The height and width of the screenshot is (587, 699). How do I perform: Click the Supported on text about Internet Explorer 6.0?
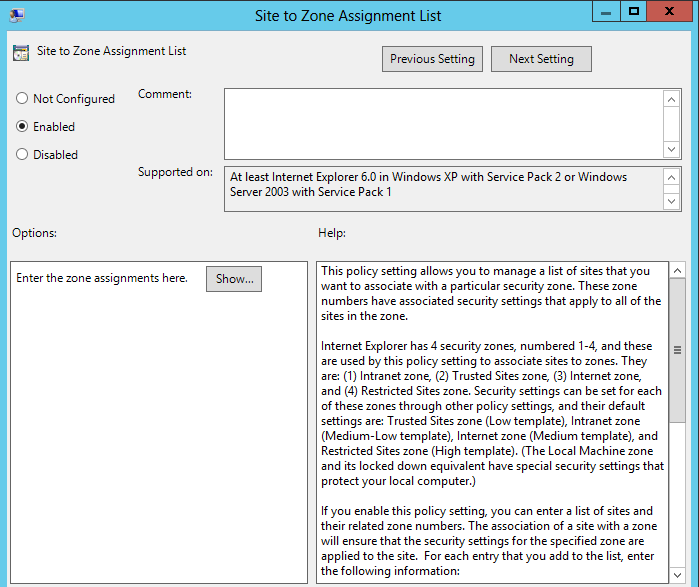pyautogui.click(x=428, y=185)
